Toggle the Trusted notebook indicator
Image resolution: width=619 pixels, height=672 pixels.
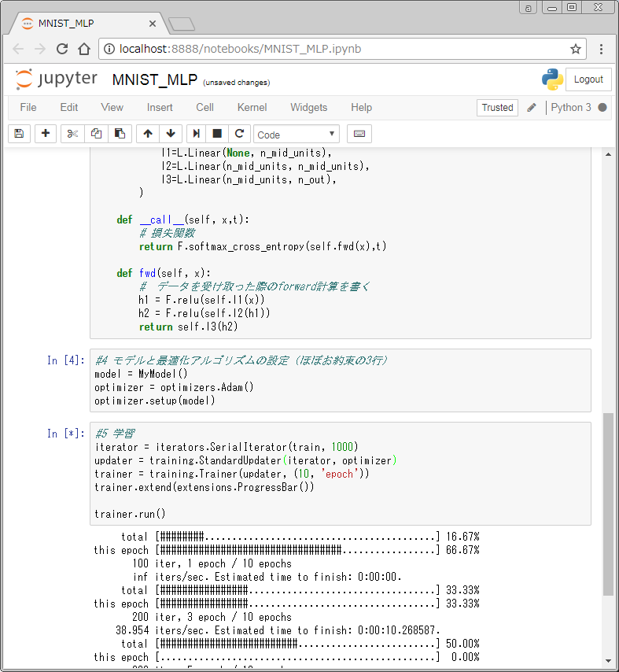tap(497, 108)
